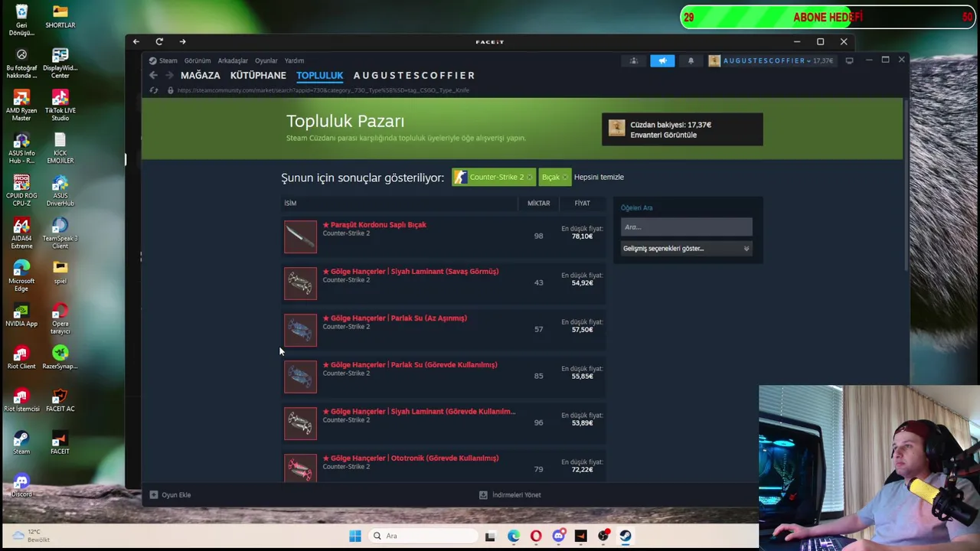Click FACEIT window back arrow
This screenshot has width=980, height=551.
pyautogui.click(x=136, y=41)
